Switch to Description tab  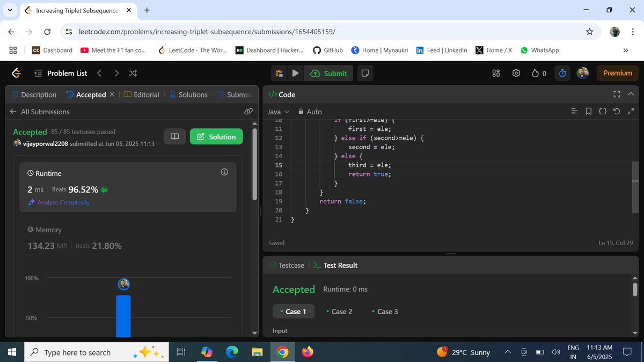point(34,94)
